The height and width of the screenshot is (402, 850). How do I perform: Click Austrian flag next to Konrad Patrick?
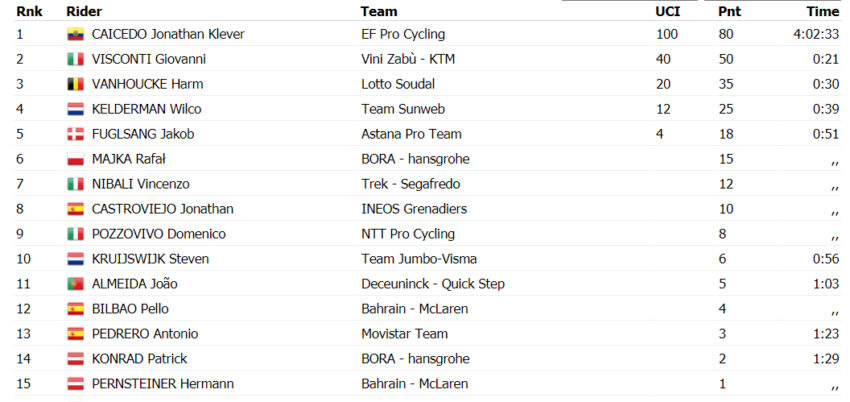click(x=75, y=359)
